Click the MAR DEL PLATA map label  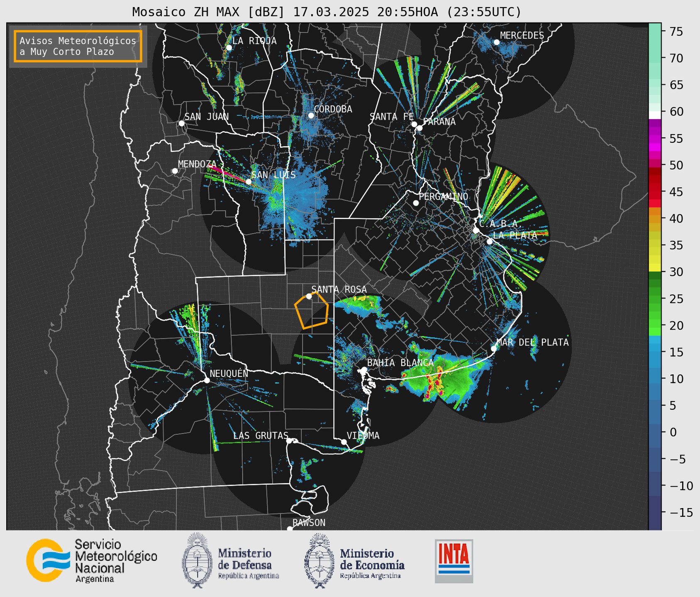point(533,342)
